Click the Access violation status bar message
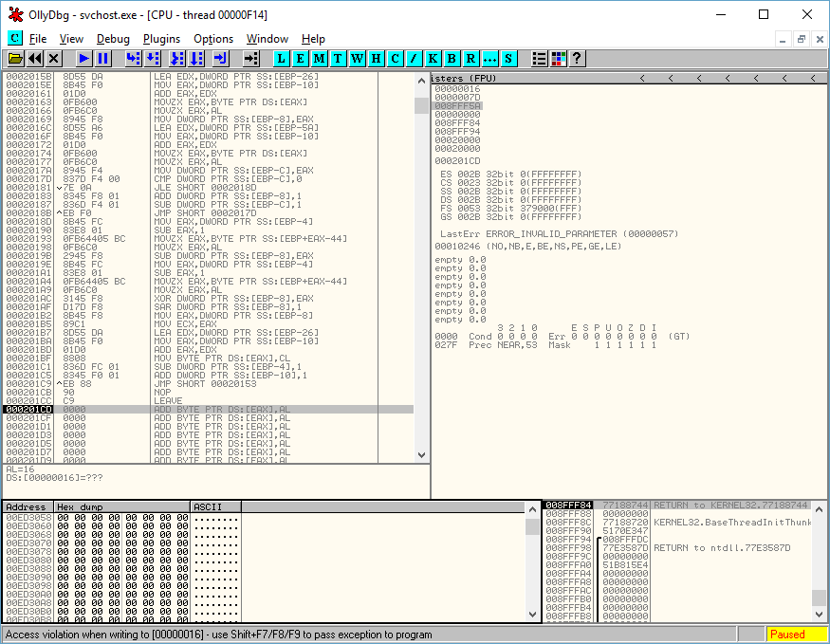Screen dimensions: 830x644 [218, 635]
